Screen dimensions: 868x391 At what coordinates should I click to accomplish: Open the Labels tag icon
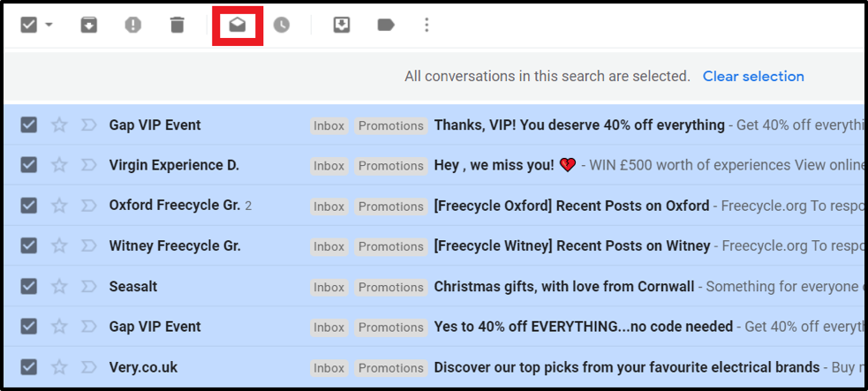pos(386,25)
